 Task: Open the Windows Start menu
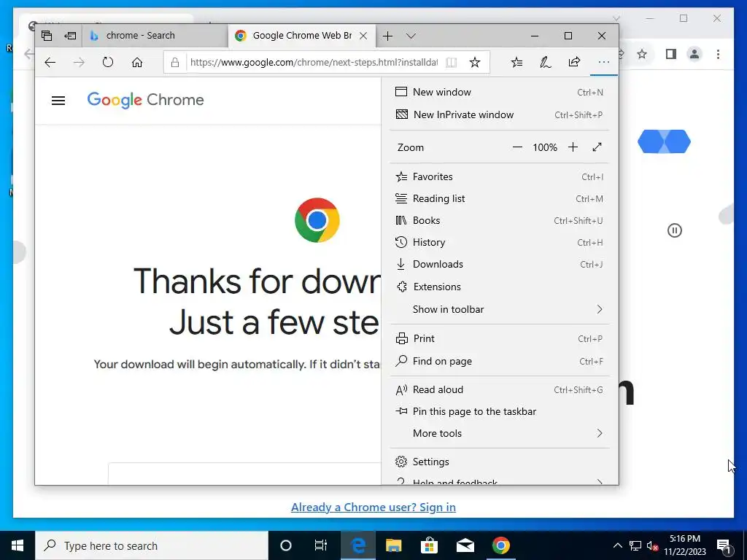click(x=18, y=545)
